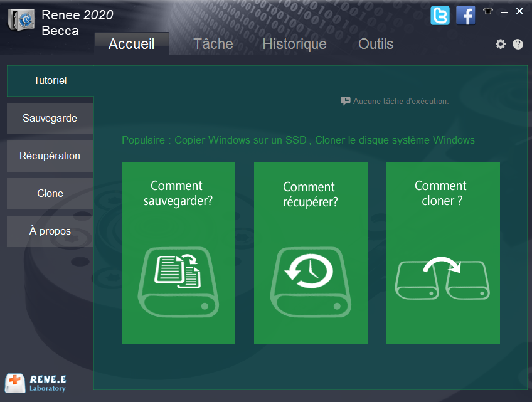The image size is (532, 402).
Task: Open the Historique tab
Action: pos(294,44)
